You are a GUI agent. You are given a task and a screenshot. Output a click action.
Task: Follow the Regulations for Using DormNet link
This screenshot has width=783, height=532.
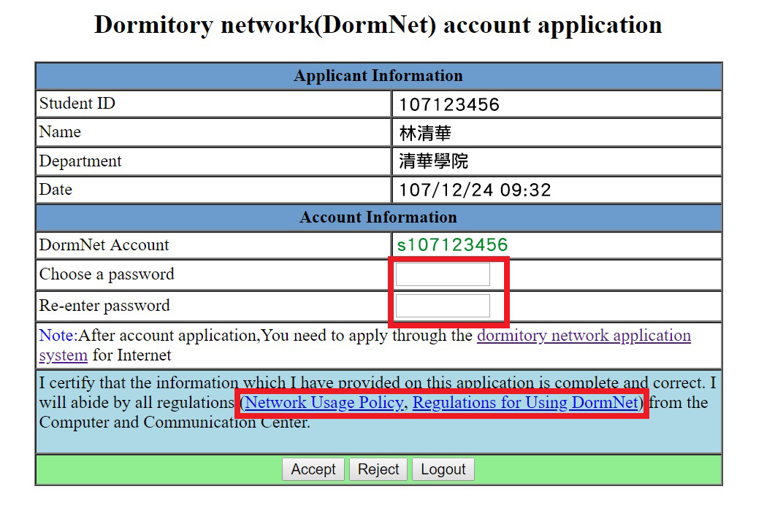point(525,403)
